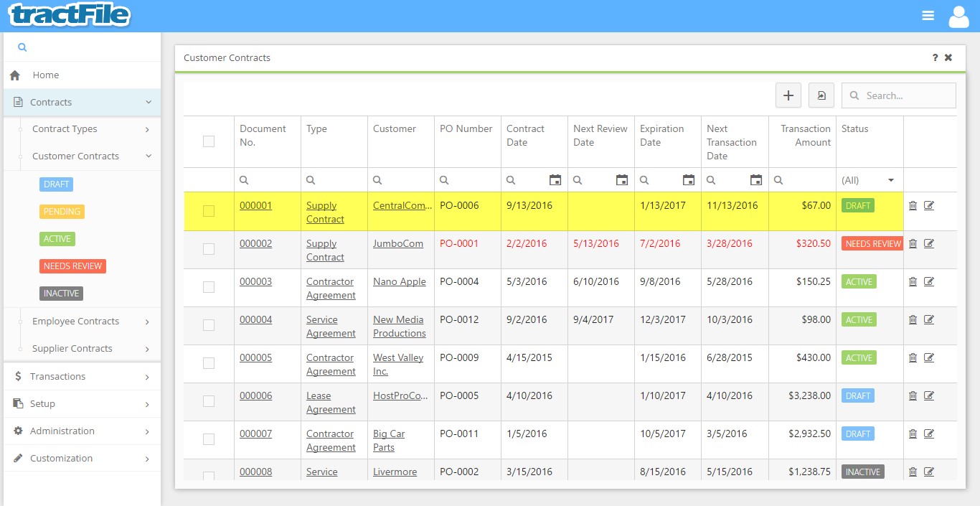Edit contract 000004 with pencil icon
This screenshot has height=506, width=980.
[x=929, y=319]
